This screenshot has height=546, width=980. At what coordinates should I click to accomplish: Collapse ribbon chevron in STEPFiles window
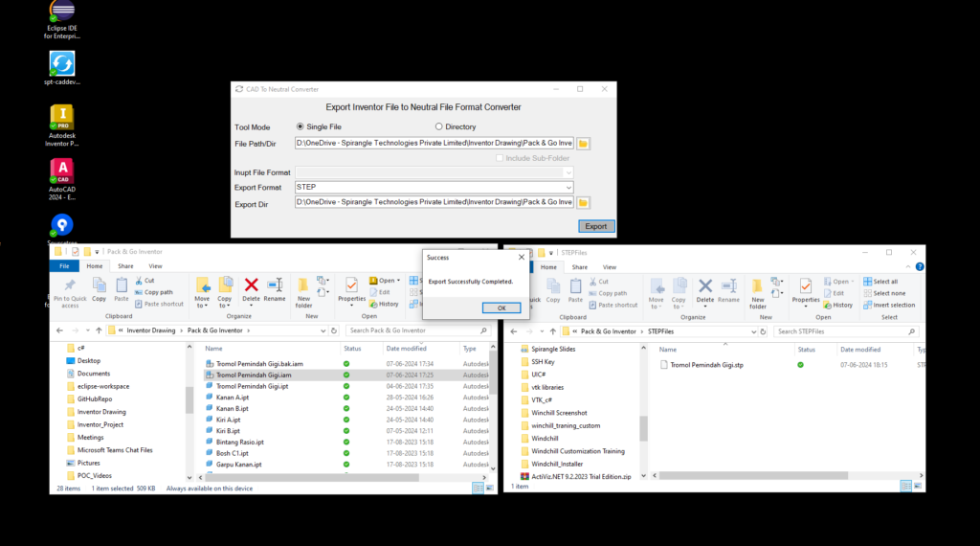pyautogui.click(x=908, y=267)
